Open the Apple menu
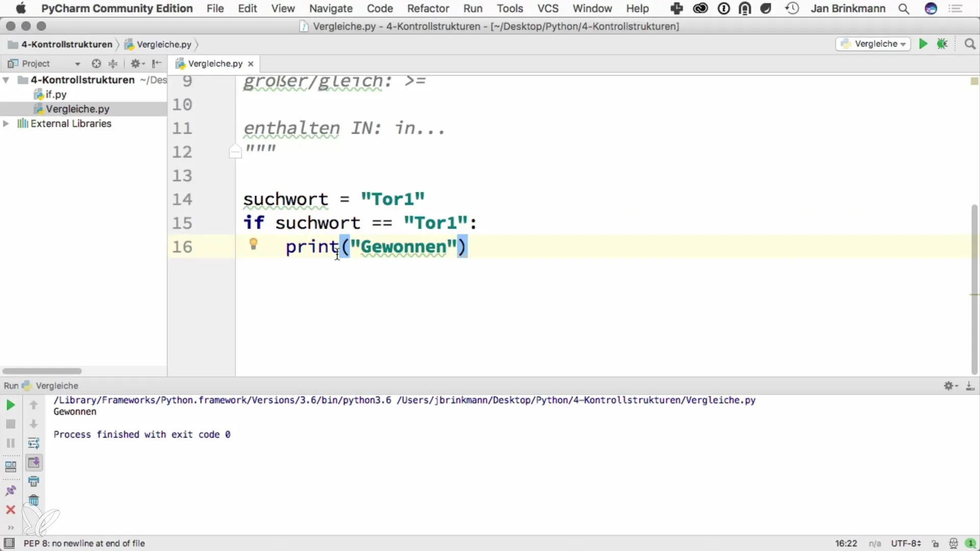Screen dimensions: 980x551 (x=20, y=8)
